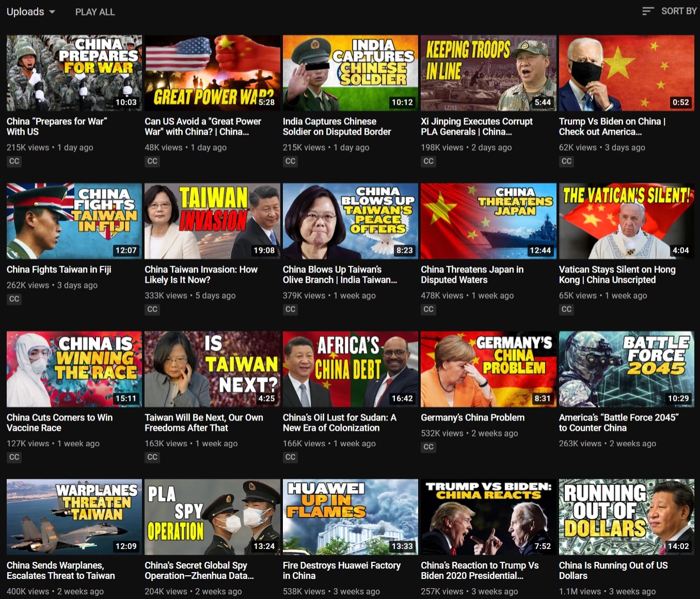This screenshot has width=700, height=599.
Task: Click title Xi Jinping Executes Corrupt PLA Generals
Action: pyautogui.click(x=476, y=126)
